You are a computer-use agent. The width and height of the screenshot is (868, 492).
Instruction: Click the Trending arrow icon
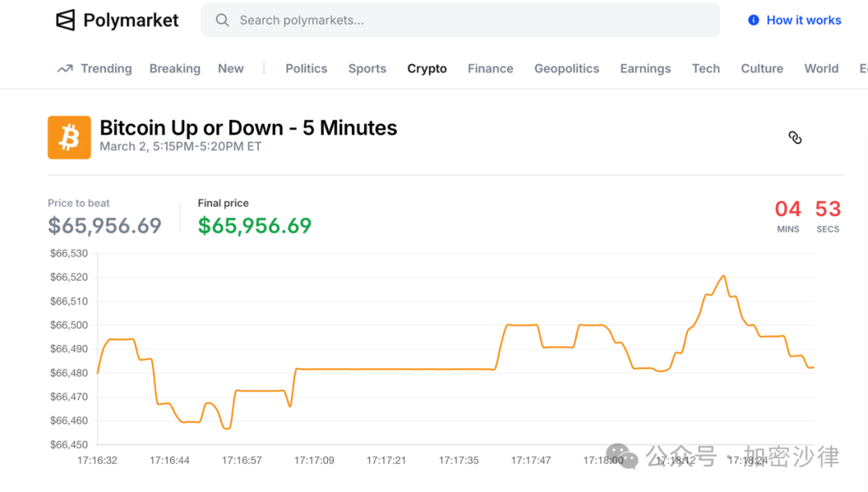[x=65, y=69]
